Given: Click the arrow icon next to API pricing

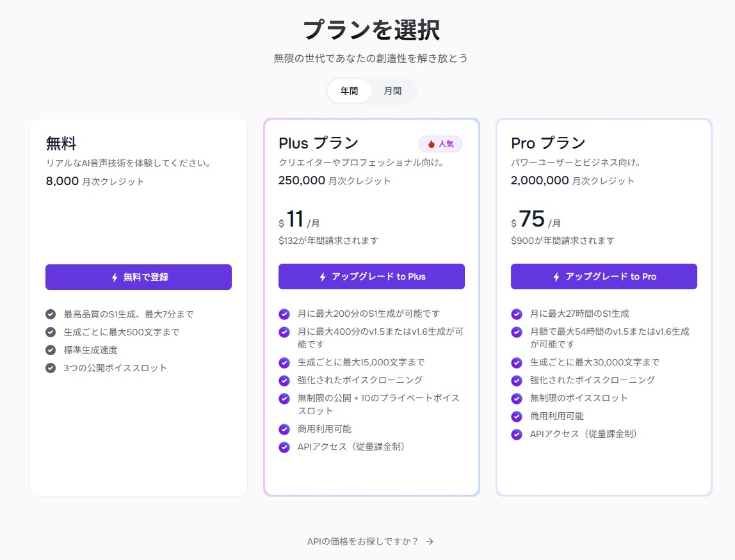Looking at the screenshot, I should (430, 541).
